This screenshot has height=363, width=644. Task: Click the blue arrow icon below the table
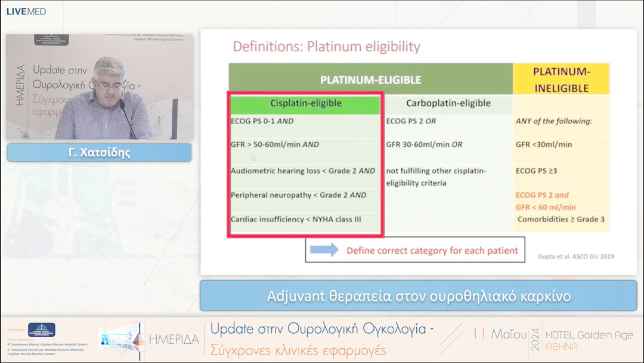[324, 250]
